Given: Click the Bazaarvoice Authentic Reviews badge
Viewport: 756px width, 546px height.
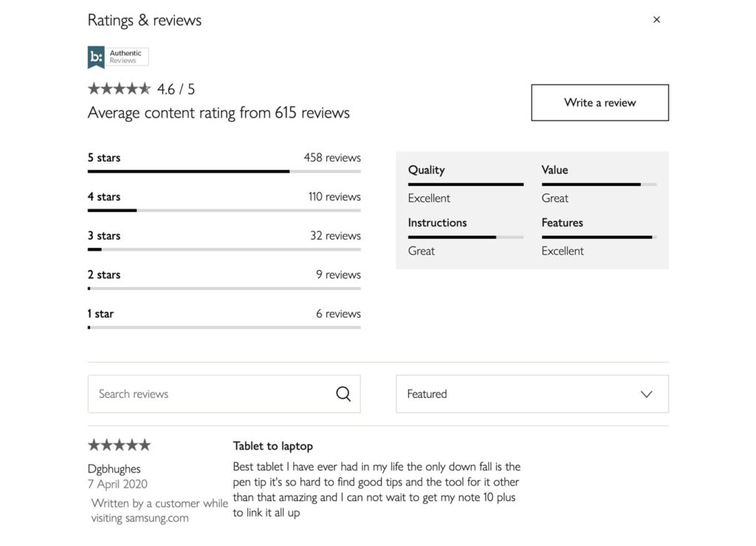Looking at the screenshot, I should point(117,56).
